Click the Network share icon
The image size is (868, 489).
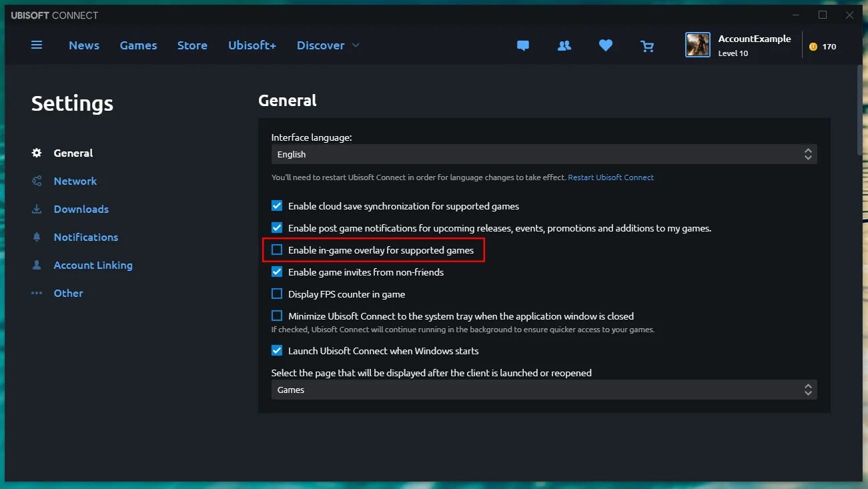coord(37,181)
